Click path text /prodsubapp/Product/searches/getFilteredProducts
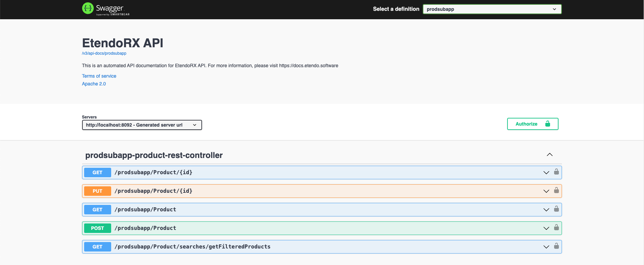The height and width of the screenshot is (265, 644). pos(193,247)
